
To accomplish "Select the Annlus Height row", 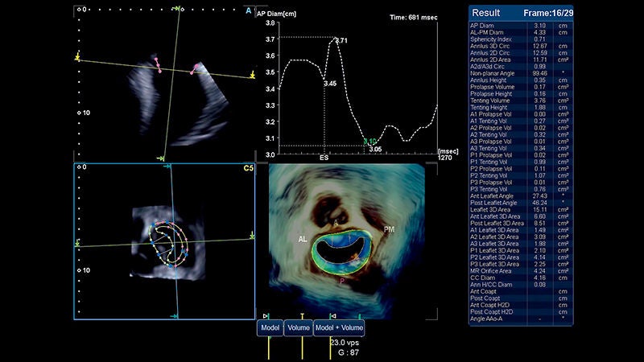I will [x=521, y=80].
